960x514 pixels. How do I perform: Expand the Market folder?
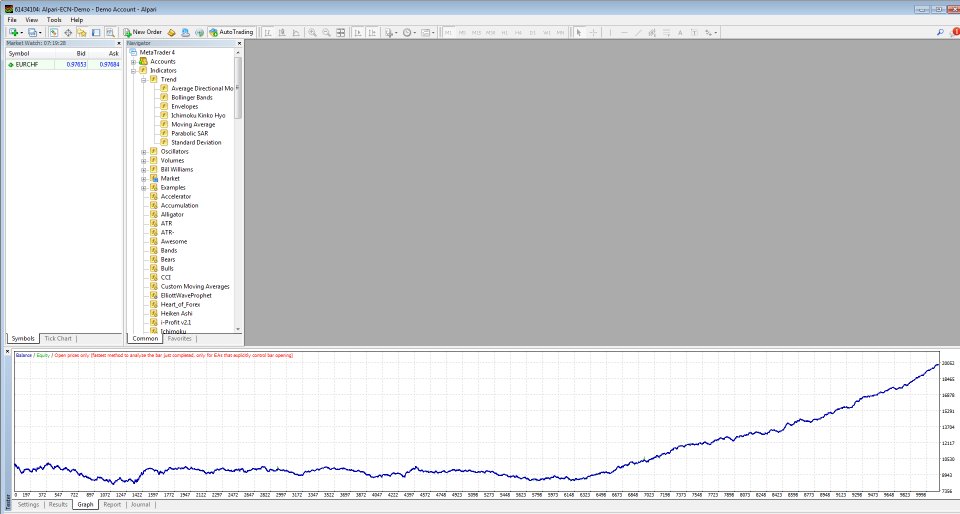[x=144, y=179]
